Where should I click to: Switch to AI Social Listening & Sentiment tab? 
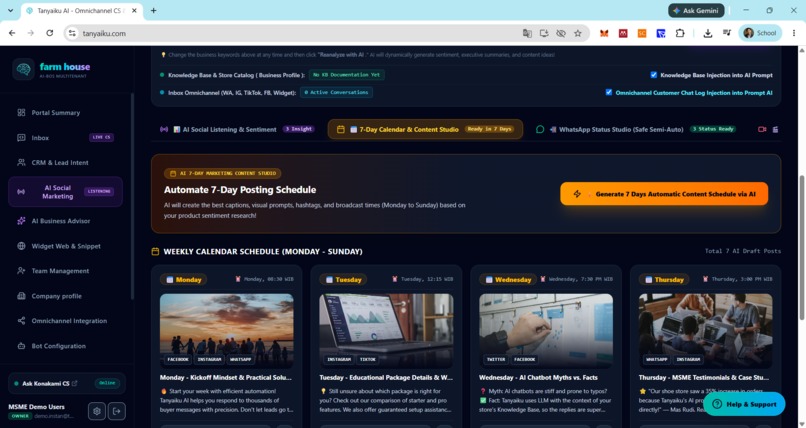click(x=236, y=129)
